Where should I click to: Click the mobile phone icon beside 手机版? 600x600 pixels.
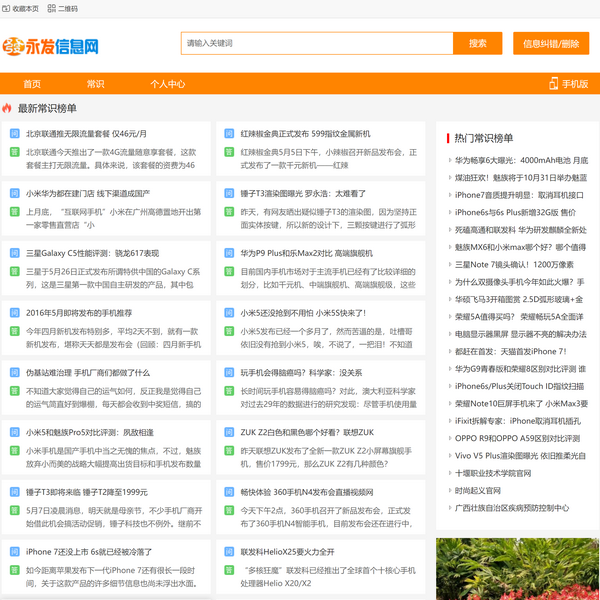(x=553, y=84)
